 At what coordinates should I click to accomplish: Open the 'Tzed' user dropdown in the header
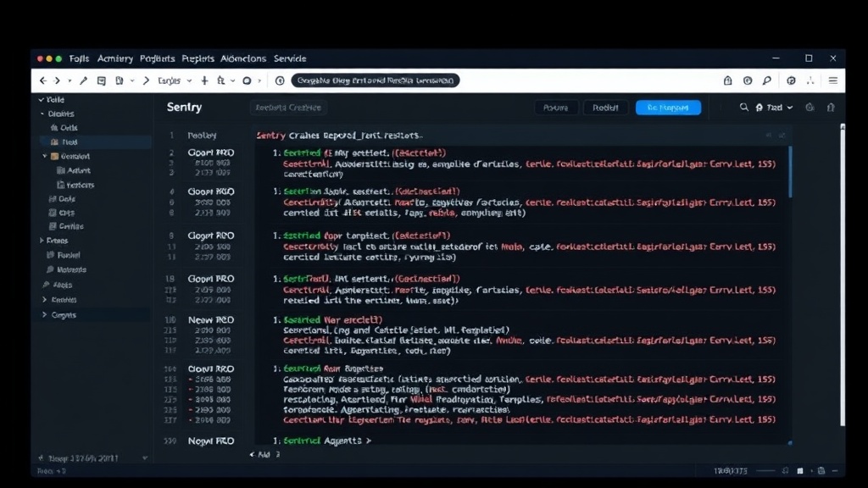pyautogui.click(x=775, y=108)
